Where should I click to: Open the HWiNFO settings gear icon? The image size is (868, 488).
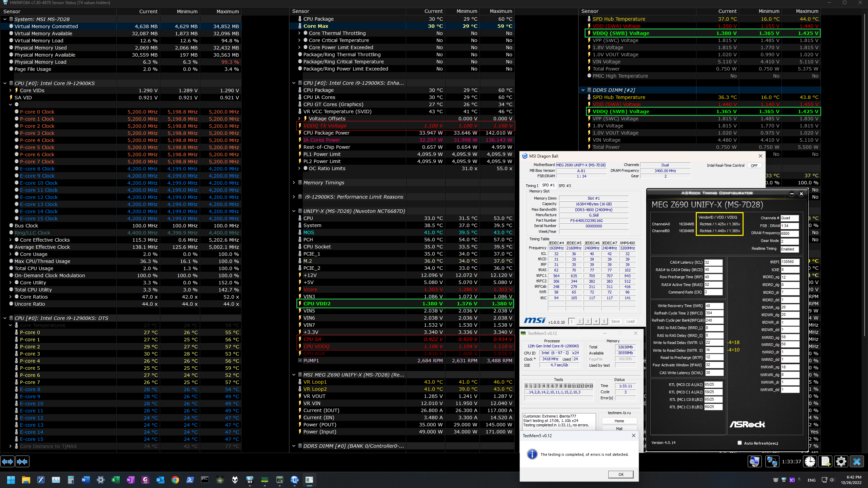(841, 462)
